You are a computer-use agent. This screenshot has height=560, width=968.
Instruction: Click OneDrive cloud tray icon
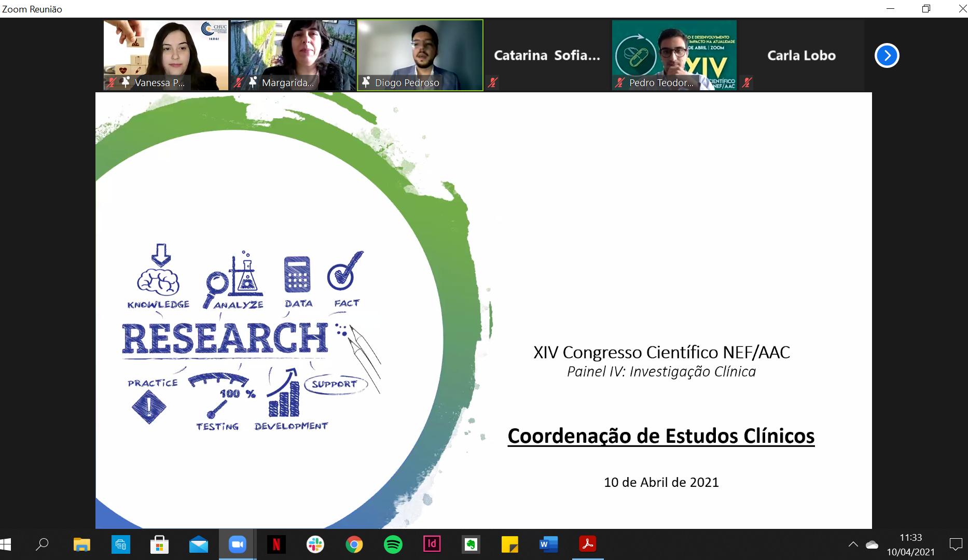pyautogui.click(x=872, y=544)
